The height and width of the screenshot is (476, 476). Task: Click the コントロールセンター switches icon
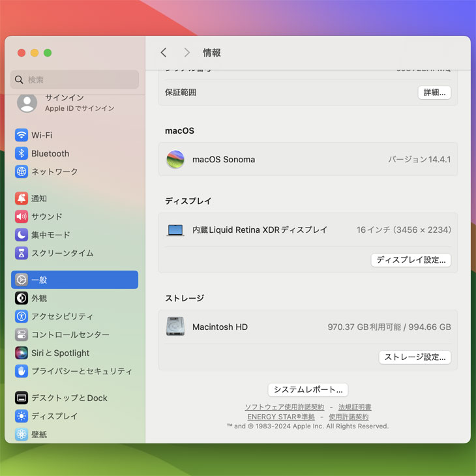click(22, 335)
